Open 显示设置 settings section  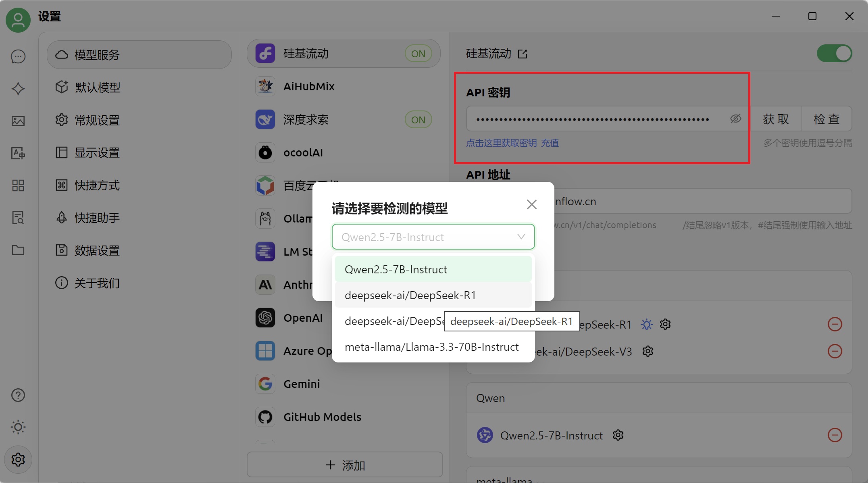139,152
